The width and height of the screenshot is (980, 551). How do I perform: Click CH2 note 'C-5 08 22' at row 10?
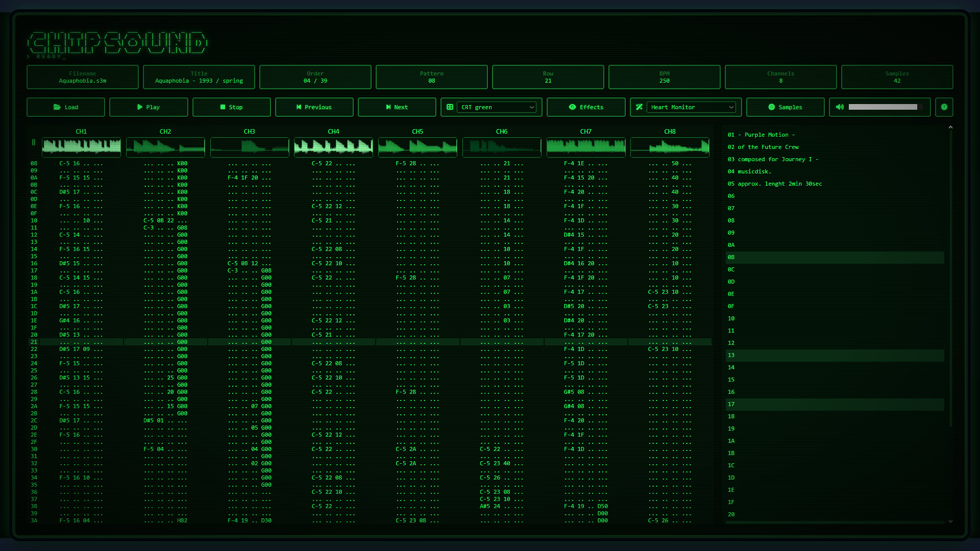click(159, 220)
